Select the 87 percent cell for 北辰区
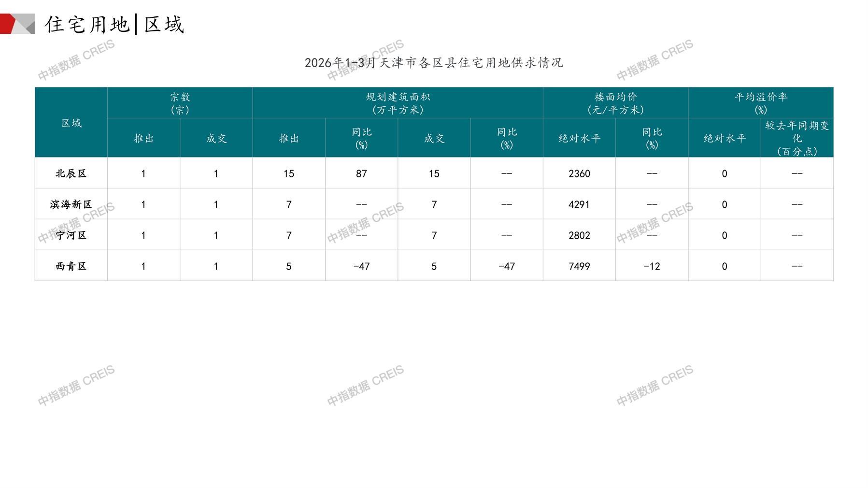Image resolution: width=868 pixels, height=488 pixels. click(361, 173)
